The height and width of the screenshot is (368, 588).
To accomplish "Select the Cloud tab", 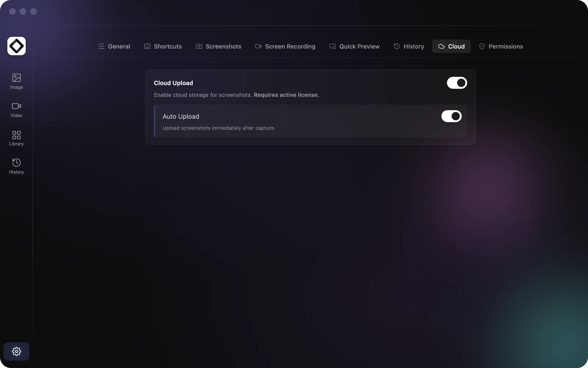I will tap(451, 46).
